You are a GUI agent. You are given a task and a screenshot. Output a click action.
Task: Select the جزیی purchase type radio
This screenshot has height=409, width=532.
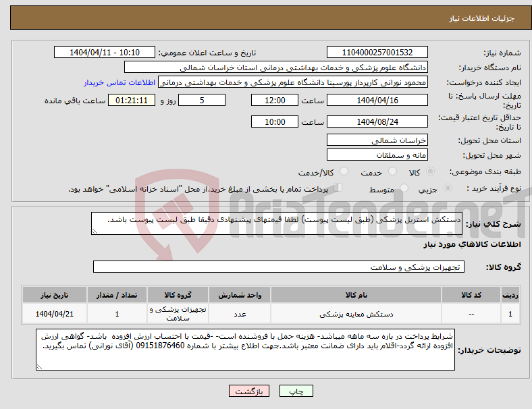tap(448, 188)
